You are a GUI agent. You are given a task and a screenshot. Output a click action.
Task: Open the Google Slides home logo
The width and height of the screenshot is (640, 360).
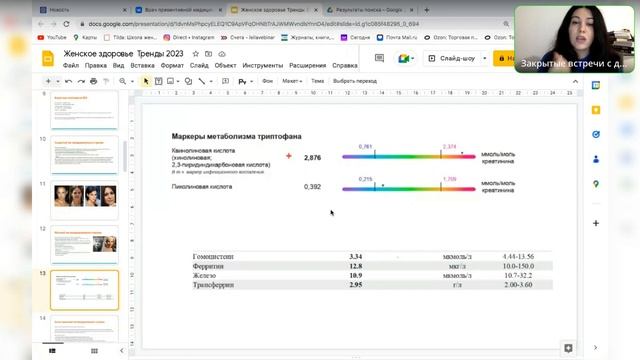48,59
